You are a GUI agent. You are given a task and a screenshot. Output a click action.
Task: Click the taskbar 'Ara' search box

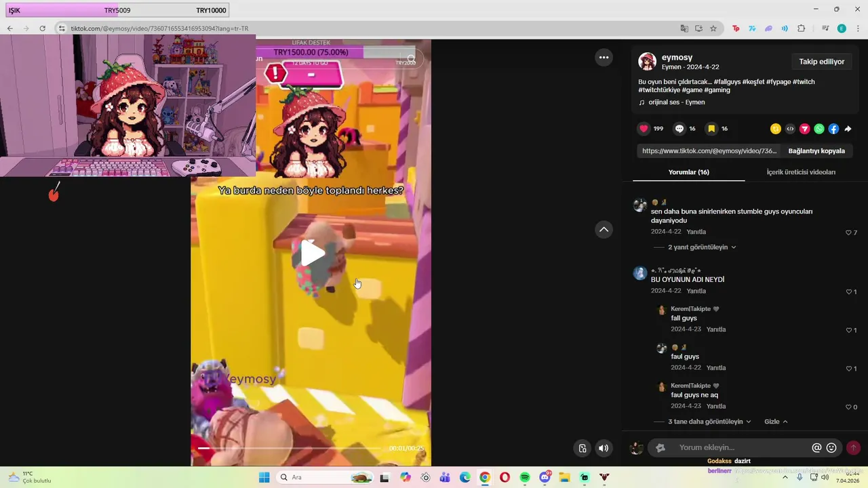coord(325,477)
